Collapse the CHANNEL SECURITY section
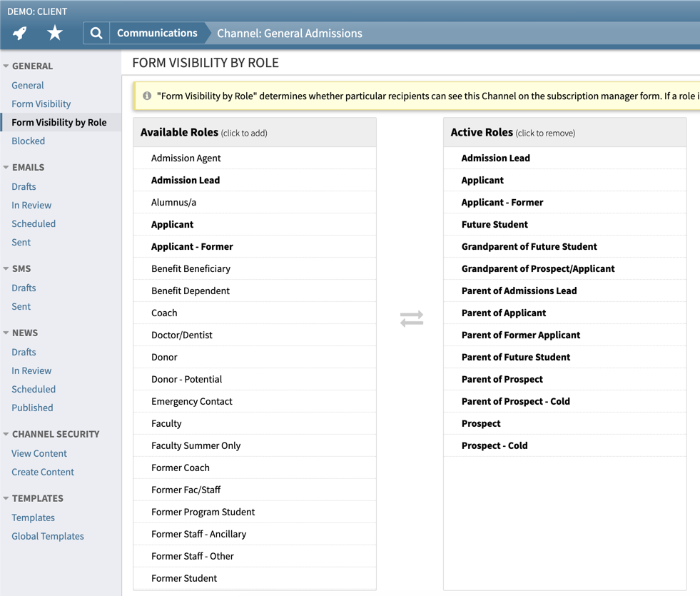Screen dimensions: 700x596 click(x=6, y=435)
